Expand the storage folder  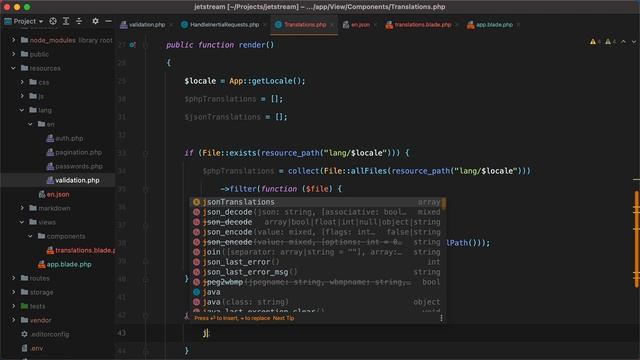[x=13, y=292]
